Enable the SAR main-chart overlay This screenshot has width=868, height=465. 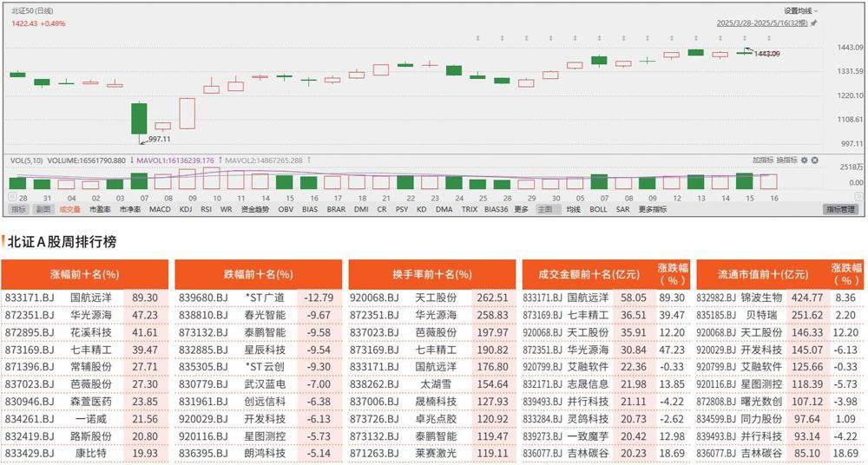tap(622, 209)
